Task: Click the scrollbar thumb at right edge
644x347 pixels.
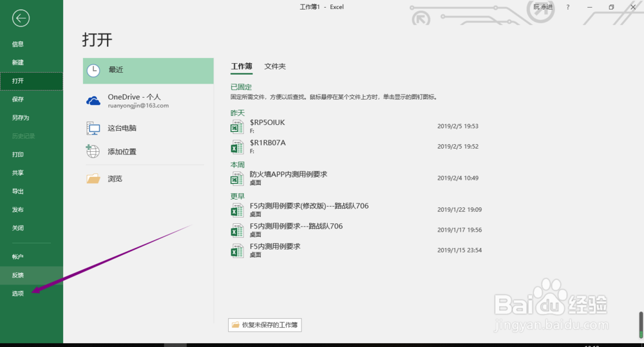Action: [x=641, y=325]
